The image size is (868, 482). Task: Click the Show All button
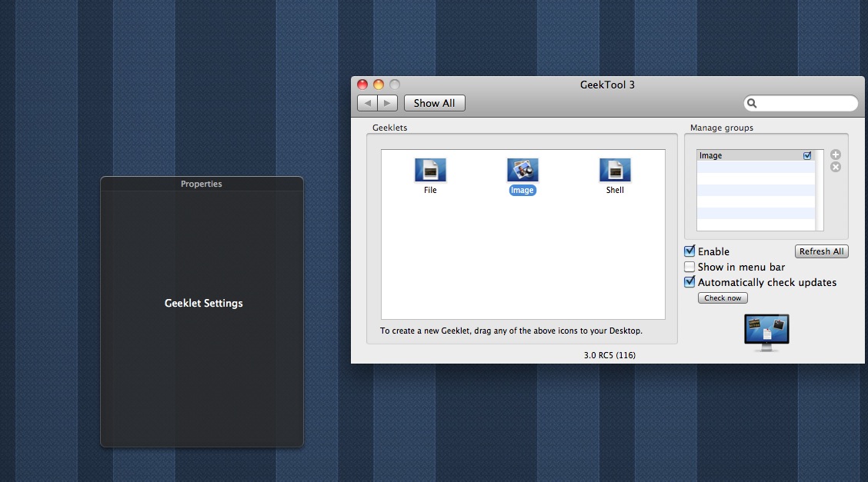coord(435,103)
